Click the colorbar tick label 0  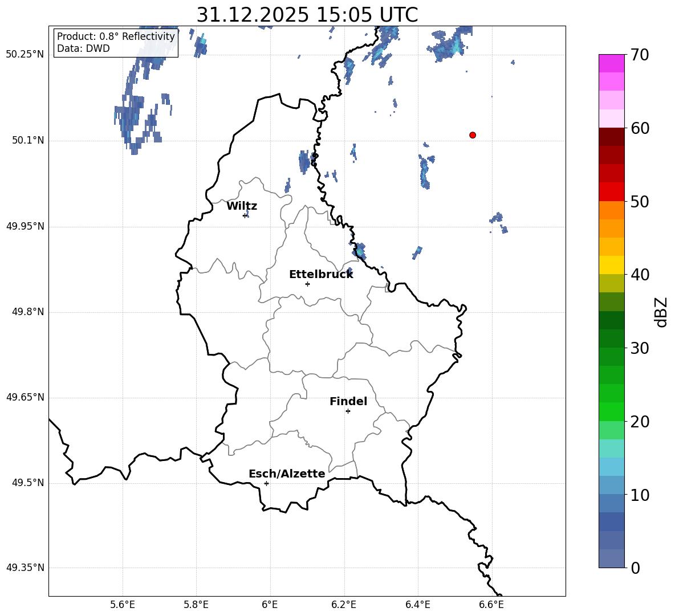[x=635, y=568]
